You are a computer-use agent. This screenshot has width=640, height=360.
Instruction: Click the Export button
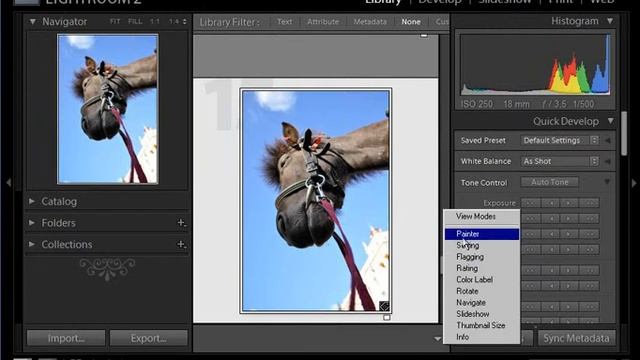coord(149,338)
